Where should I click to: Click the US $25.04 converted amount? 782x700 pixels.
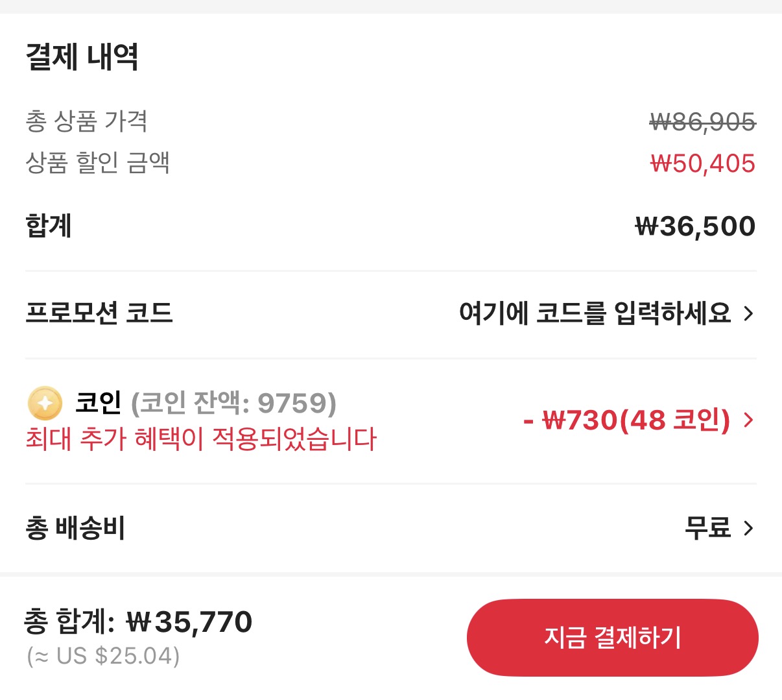(104, 656)
